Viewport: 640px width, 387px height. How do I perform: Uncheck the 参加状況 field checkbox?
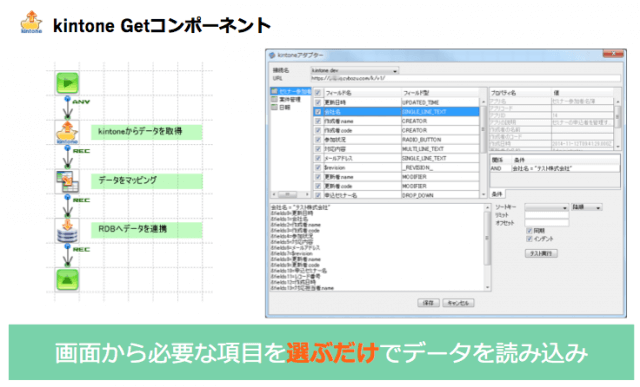[x=318, y=140]
